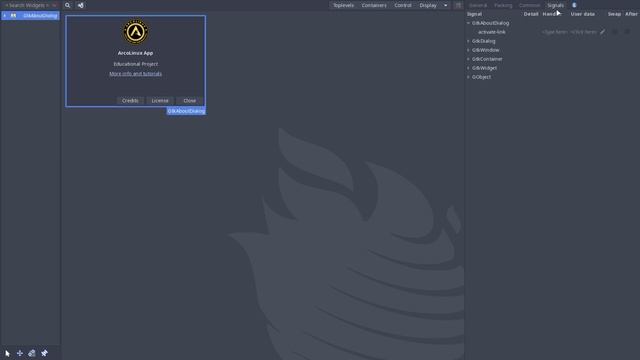
Task: Click the Detail column header
Action: [531, 14]
